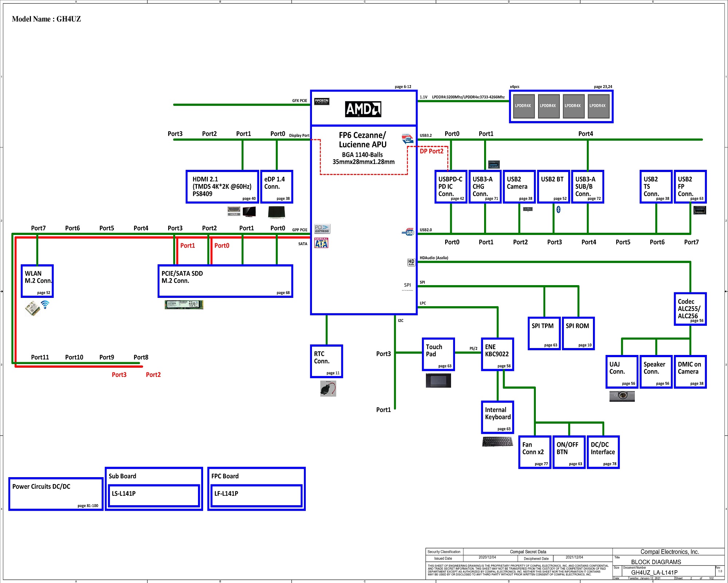Click the red DP Port2 label

click(x=432, y=151)
